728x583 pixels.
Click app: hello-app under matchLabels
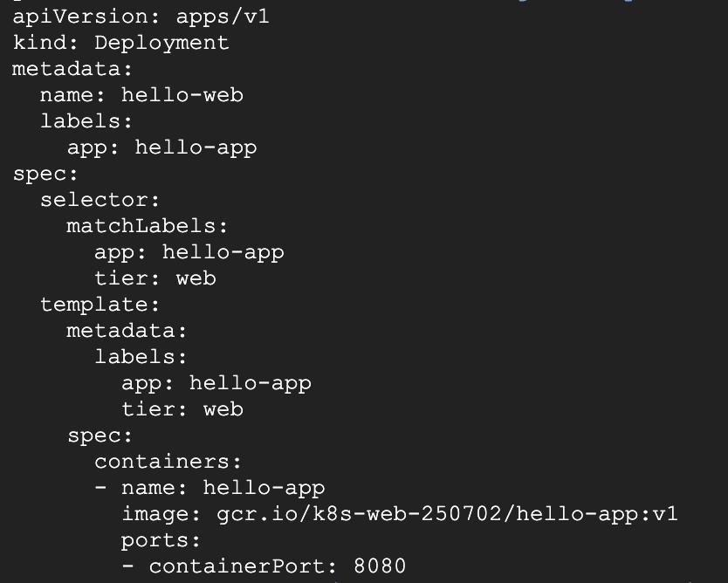[189, 252]
